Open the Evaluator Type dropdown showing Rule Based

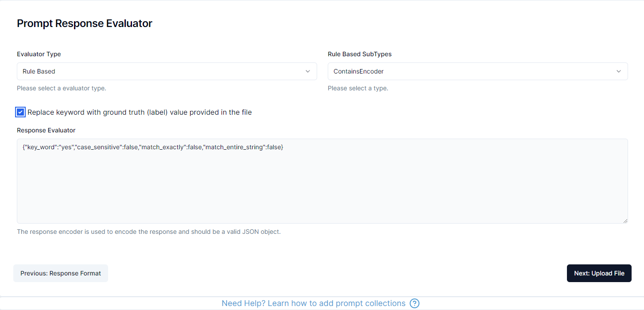(167, 71)
